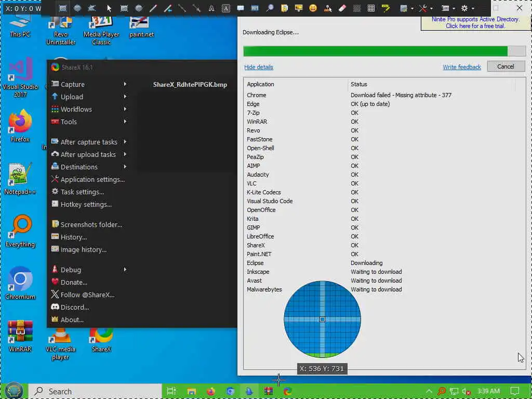This screenshot has width=532, height=399.
Task: Click the 'Download failed - Missing attribute - 377' status
Action: point(401,96)
